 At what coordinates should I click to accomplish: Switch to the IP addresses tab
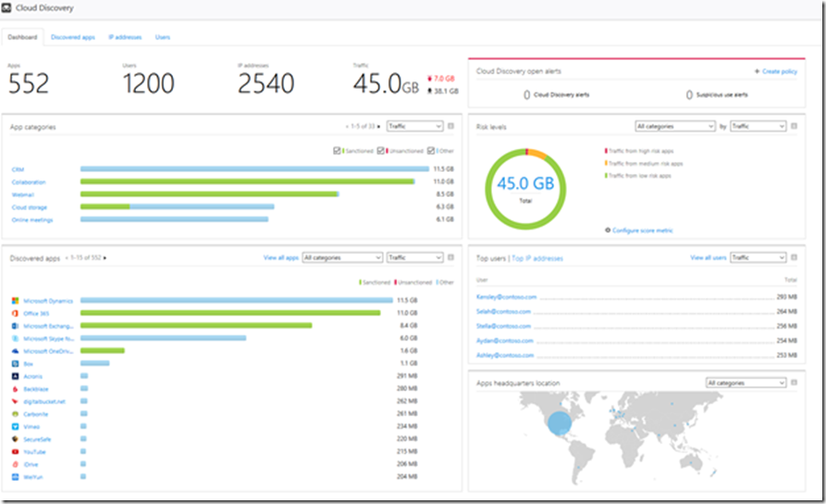125,37
